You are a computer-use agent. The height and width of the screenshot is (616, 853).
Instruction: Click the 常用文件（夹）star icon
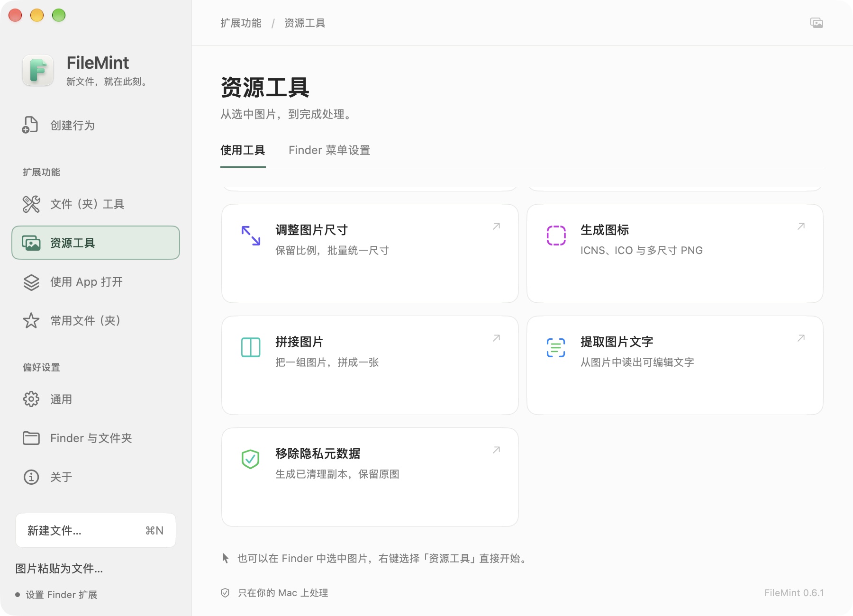(x=31, y=321)
